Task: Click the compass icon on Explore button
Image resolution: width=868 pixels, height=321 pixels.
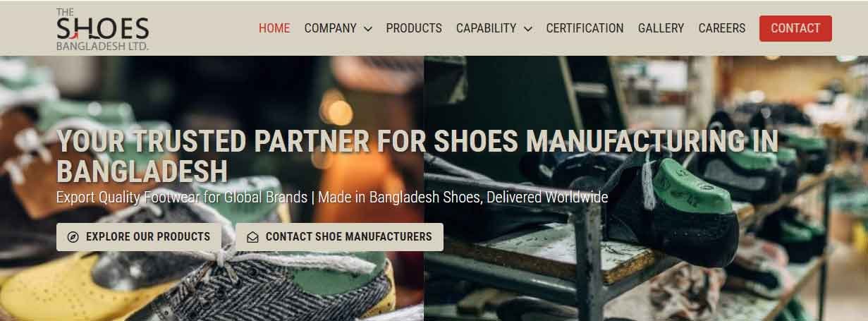Action: pos(73,237)
